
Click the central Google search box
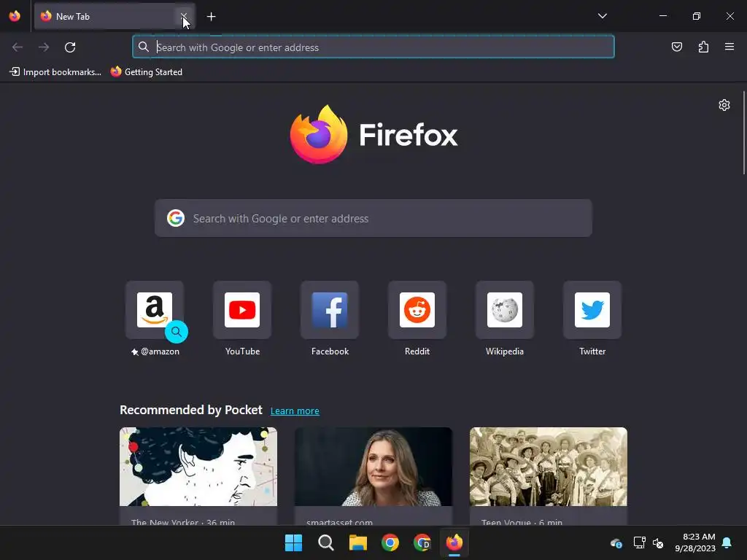(373, 219)
